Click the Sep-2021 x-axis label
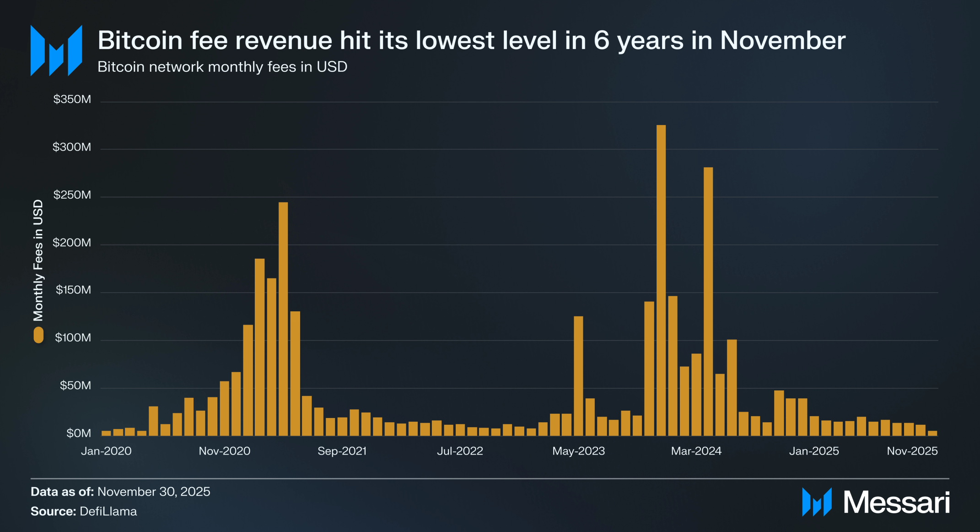The height and width of the screenshot is (532, 980). coord(342,451)
